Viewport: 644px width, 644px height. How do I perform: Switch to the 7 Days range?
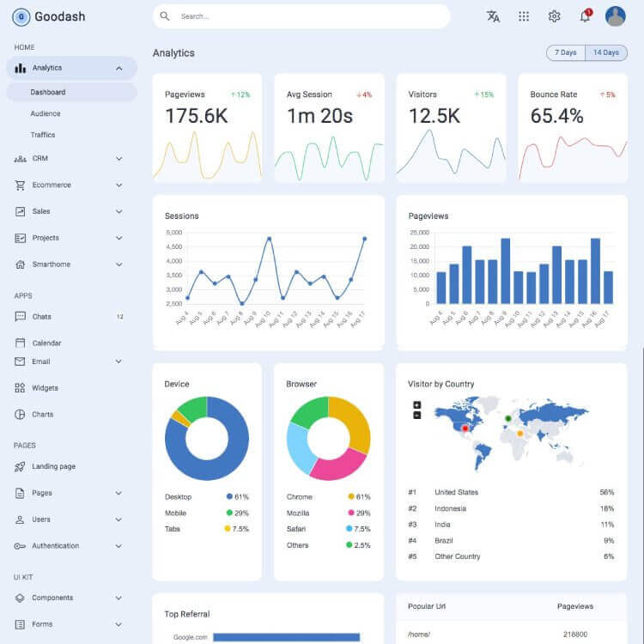click(566, 52)
